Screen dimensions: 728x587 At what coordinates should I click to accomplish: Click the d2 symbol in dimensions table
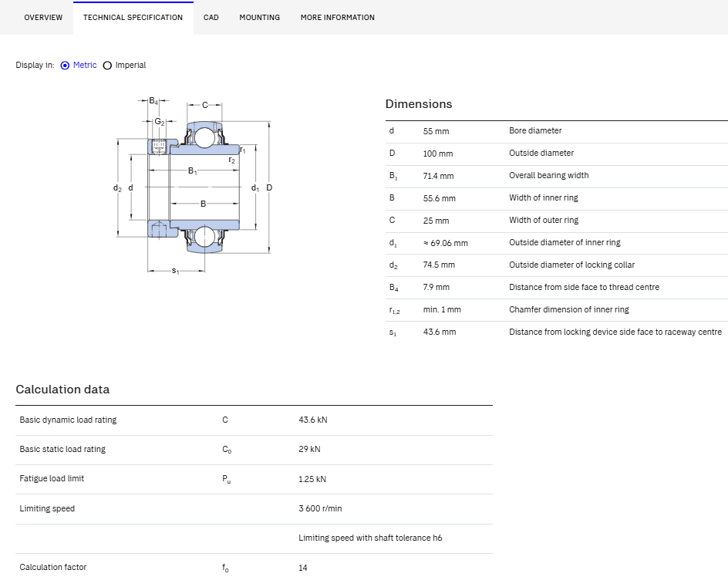click(x=393, y=265)
